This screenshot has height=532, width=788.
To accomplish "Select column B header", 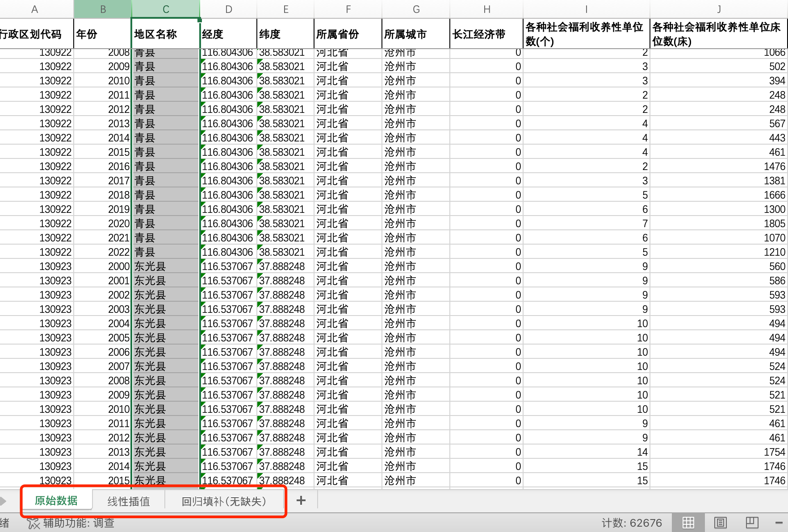I will click(103, 9).
